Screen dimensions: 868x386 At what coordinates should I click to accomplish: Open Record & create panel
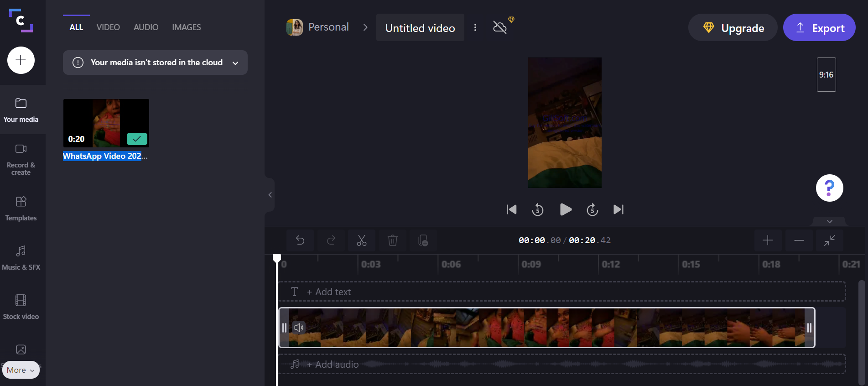click(x=21, y=160)
